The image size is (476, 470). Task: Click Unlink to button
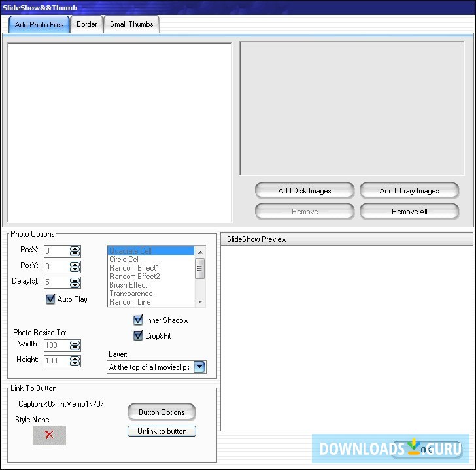[161, 431]
